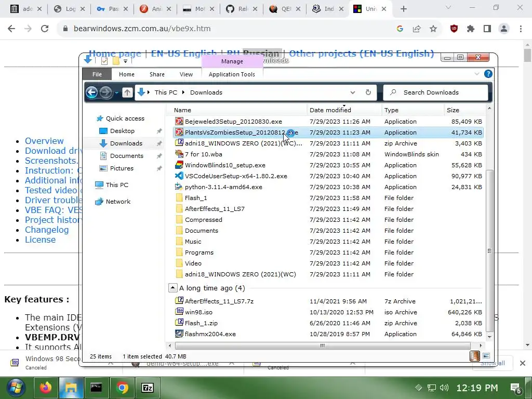
Task: Click the python-3.11.4-amd64.exe installer icon
Action: pos(179,187)
